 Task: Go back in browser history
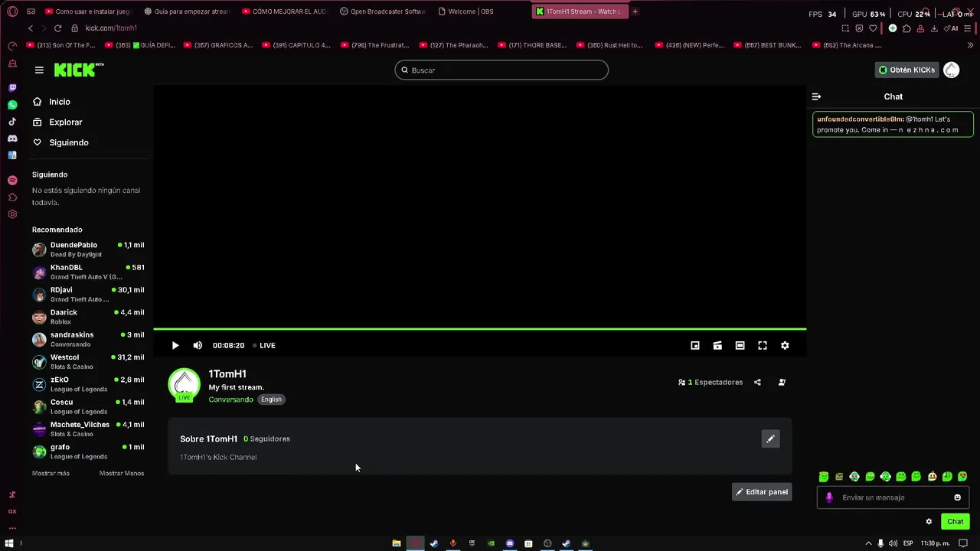pos(31,28)
